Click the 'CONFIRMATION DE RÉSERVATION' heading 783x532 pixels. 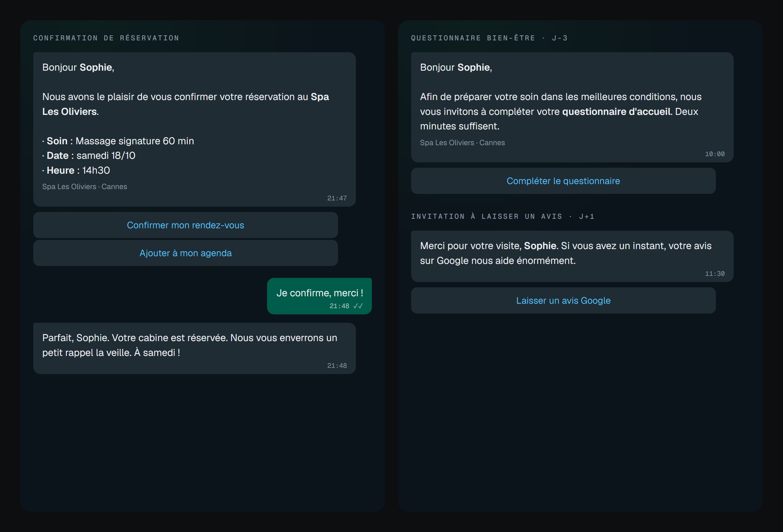(106, 38)
